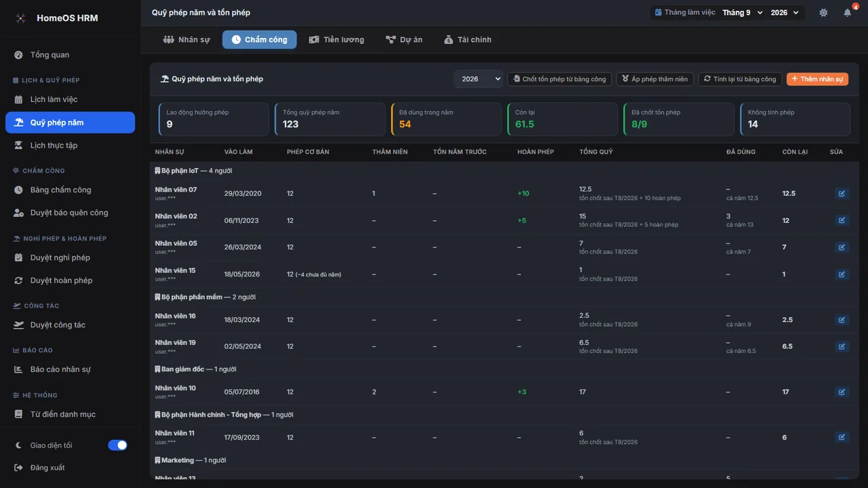Click the Thêm nhân sự button

tap(817, 79)
